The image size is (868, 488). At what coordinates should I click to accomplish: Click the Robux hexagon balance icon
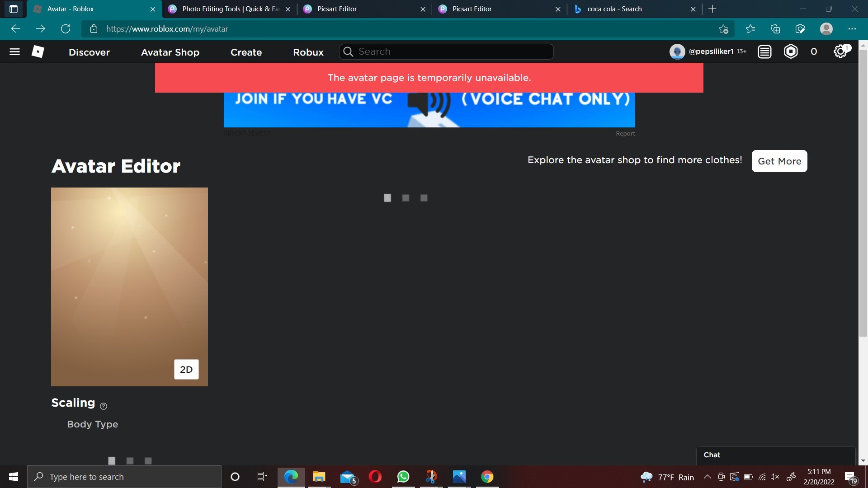coord(791,52)
